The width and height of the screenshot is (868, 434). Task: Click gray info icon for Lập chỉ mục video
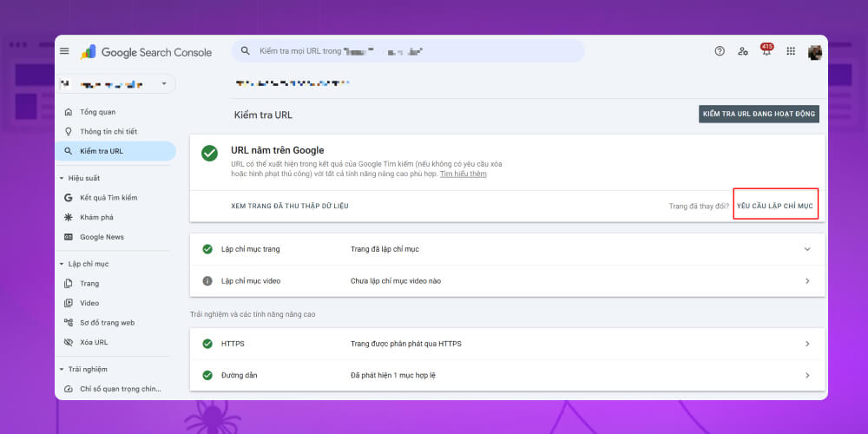(x=207, y=280)
